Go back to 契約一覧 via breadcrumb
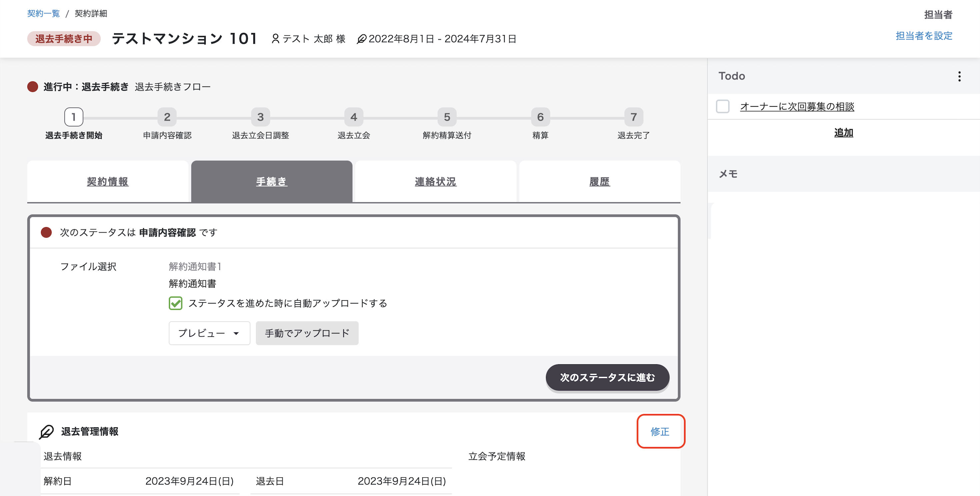The height and width of the screenshot is (496, 980). [43, 13]
